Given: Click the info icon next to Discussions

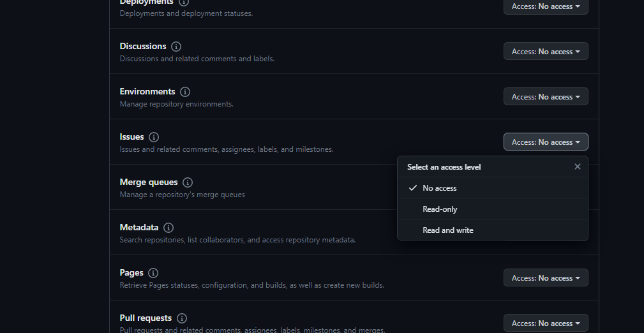Looking at the screenshot, I should point(176,47).
